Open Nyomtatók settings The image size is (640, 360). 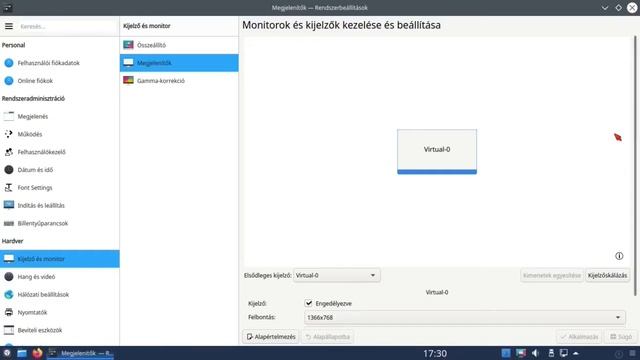(x=60, y=312)
